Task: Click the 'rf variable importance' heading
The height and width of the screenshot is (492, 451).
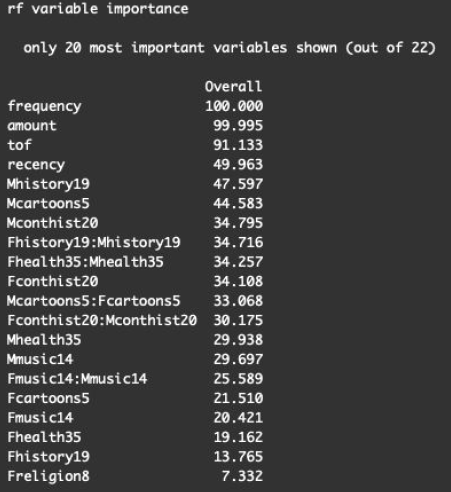Action: coord(98,9)
